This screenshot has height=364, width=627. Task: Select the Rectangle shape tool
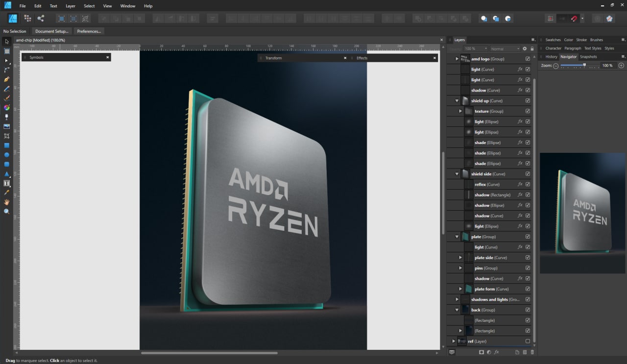(x=7, y=146)
